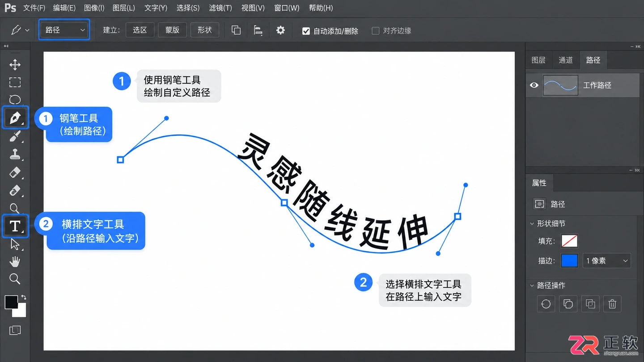Select the Move tool with four arrows
The width and height of the screenshot is (644, 362).
(x=15, y=65)
